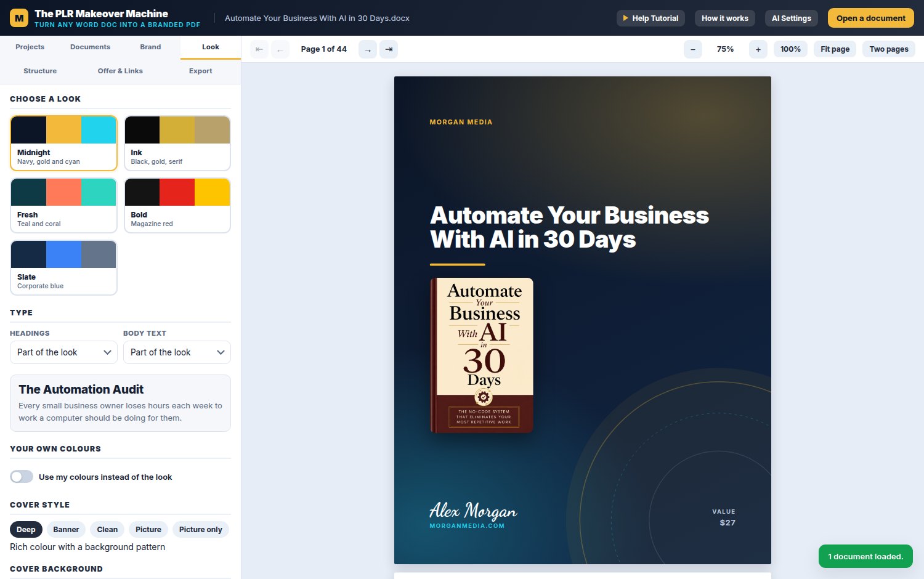Open the Offer & Links tab

coord(120,71)
